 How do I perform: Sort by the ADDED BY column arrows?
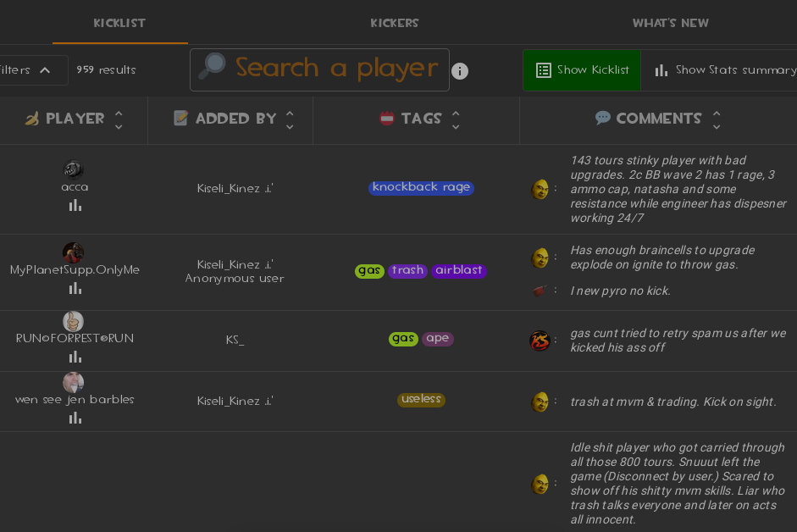coord(290,120)
